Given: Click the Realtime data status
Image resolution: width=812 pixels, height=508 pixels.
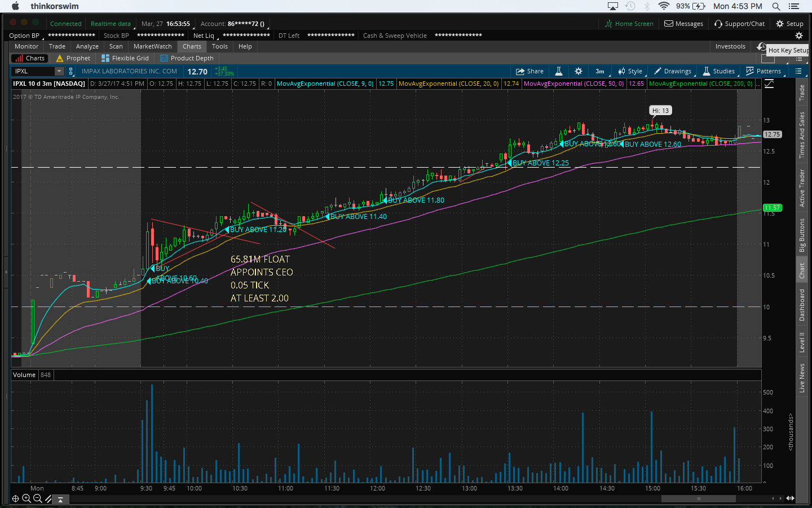Looking at the screenshot, I should point(111,24).
